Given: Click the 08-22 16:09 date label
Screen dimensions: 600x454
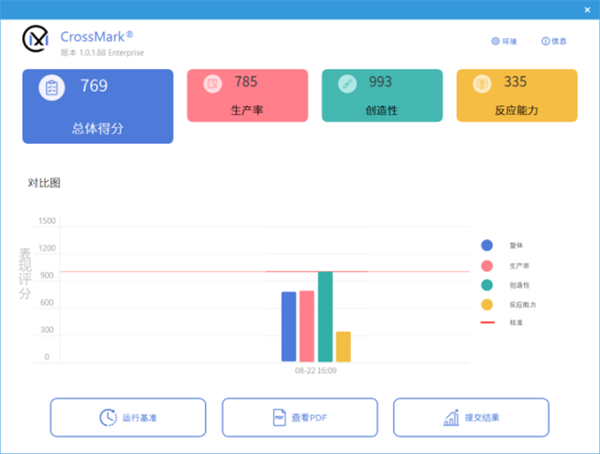Looking at the screenshot, I should point(316,371).
